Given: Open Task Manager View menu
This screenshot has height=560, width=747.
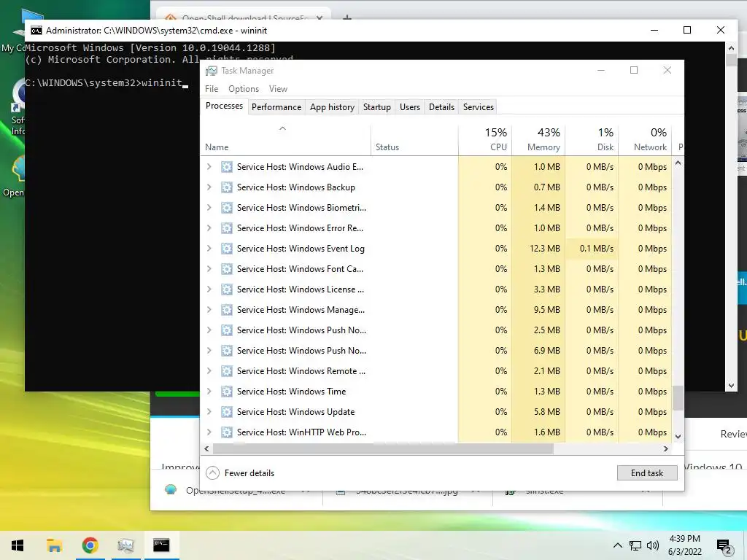Looking at the screenshot, I should [278, 89].
